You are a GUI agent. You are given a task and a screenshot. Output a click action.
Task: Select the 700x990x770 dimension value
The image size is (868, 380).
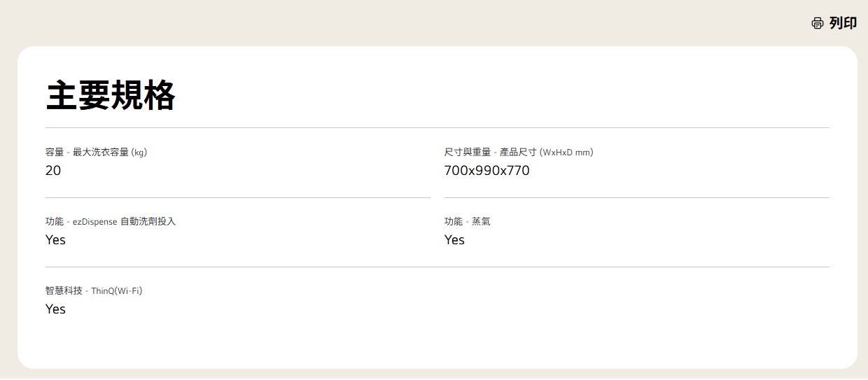click(x=486, y=170)
